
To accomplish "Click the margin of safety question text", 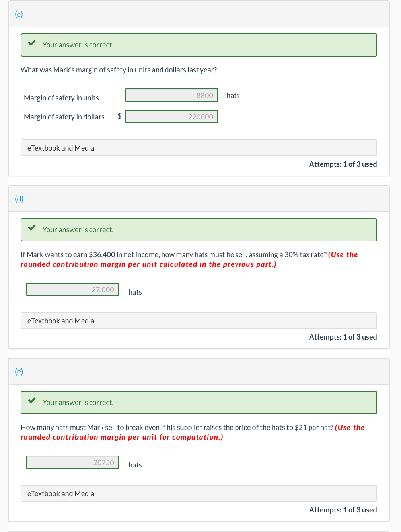I will pyautogui.click(x=119, y=70).
